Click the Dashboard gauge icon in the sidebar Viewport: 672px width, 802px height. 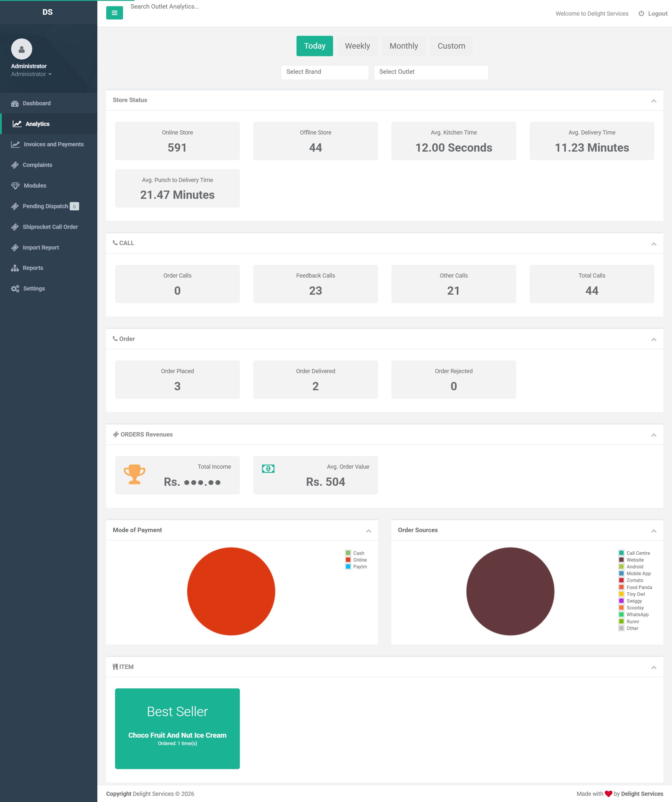coord(15,104)
